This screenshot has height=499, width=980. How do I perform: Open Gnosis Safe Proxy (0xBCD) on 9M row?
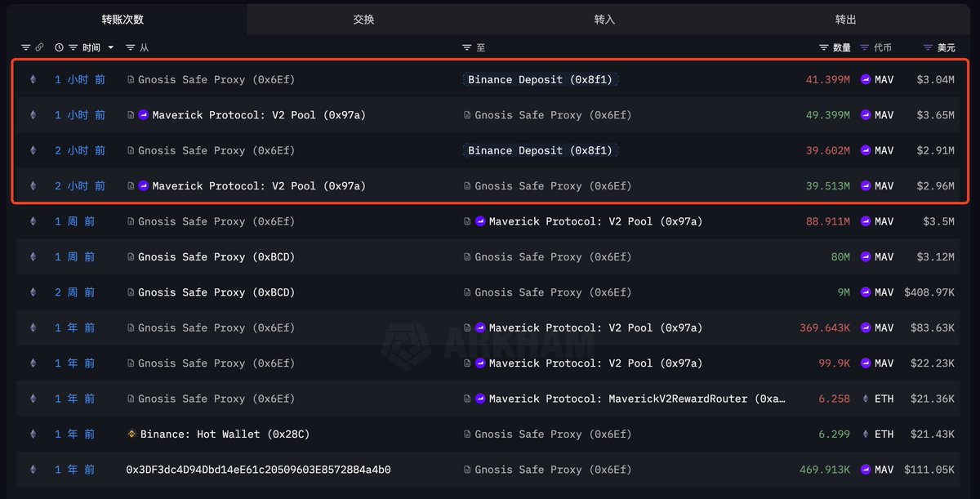click(x=216, y=292)
